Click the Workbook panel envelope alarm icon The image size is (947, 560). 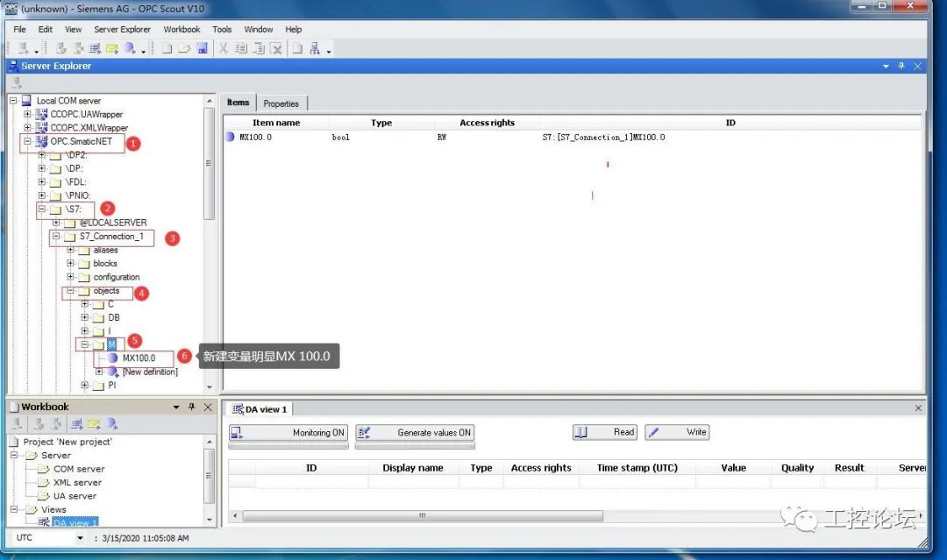[x=94, y=423]
